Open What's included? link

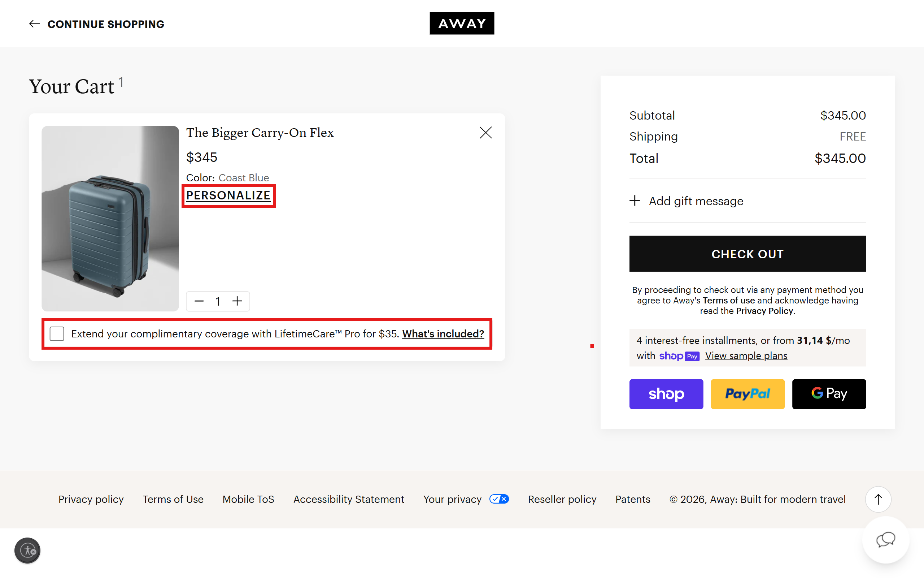[443, 334]
